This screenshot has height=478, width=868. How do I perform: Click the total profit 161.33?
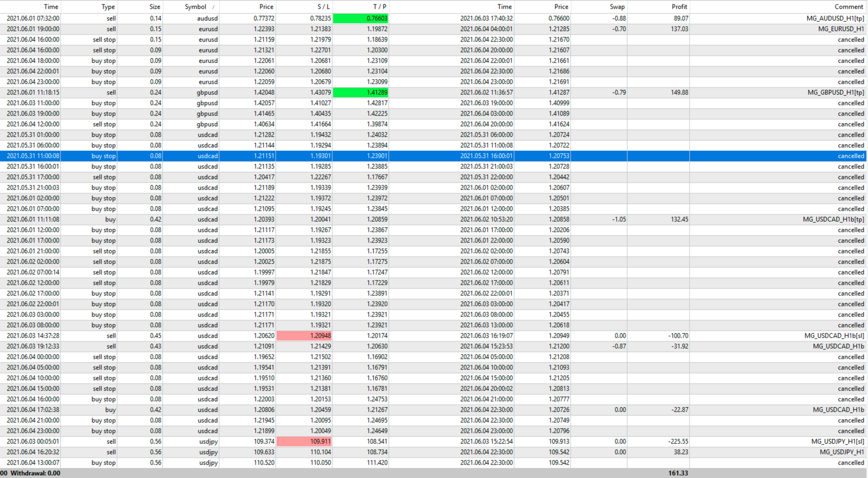point(678,473)
